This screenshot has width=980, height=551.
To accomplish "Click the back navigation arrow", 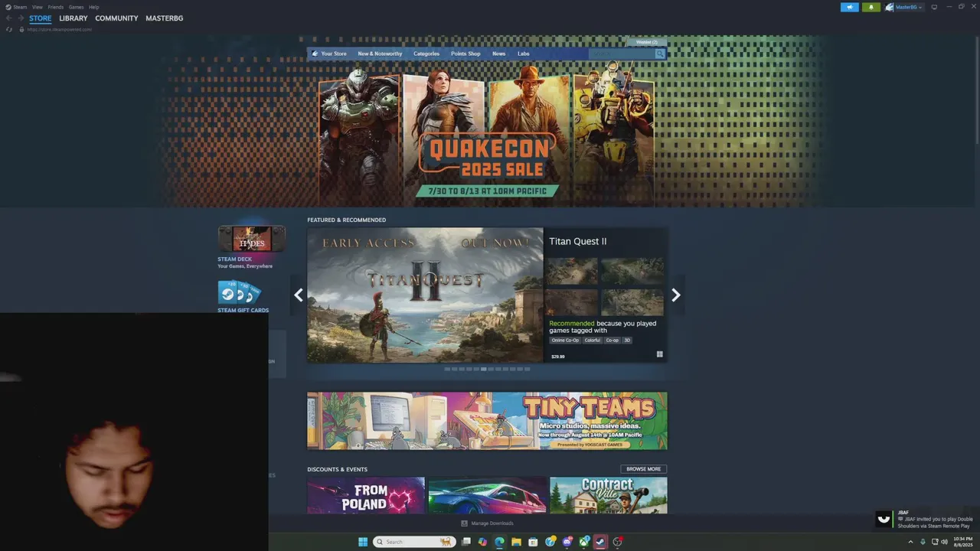I will click(x=9, y=18).
